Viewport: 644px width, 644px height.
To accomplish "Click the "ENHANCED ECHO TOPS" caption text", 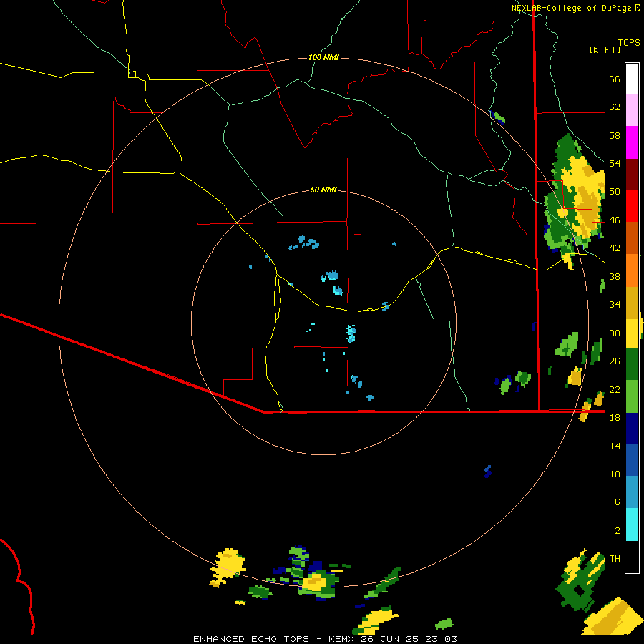I will click(x=251, y=639).
